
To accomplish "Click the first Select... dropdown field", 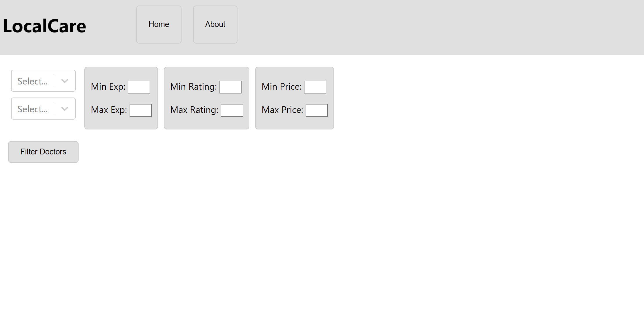I will (33, 81).
